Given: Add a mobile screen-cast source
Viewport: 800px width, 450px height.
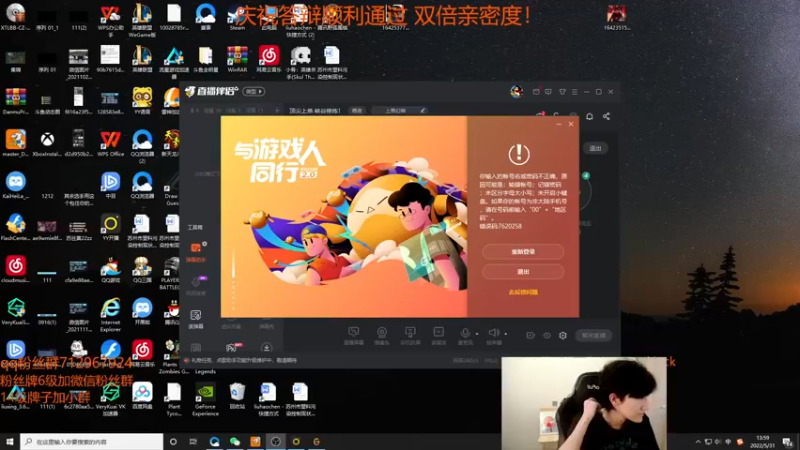Looking at the screenshot, I should coord(410,335).
